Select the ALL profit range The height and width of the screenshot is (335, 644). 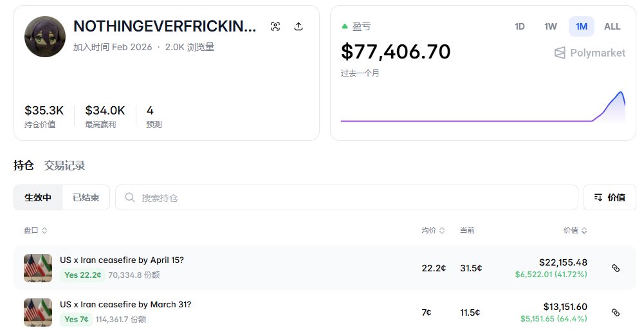coord(612,27)
